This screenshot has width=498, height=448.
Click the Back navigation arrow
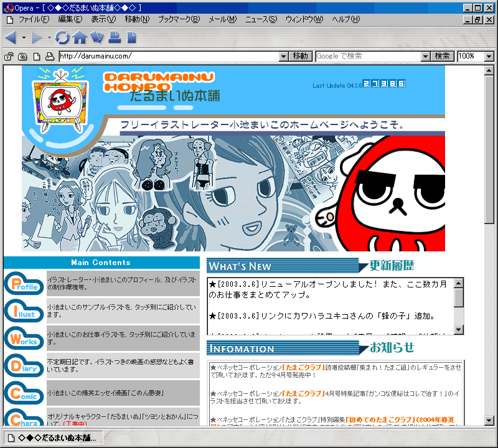point(11,37)
